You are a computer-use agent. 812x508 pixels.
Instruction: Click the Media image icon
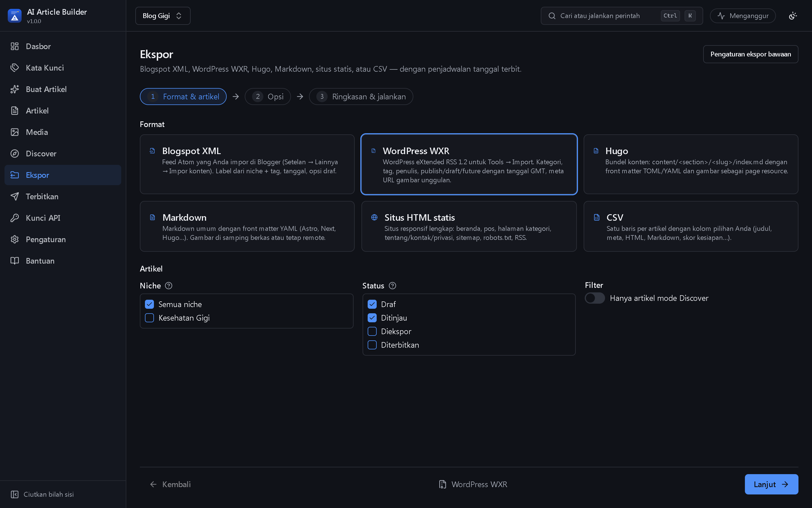pyautogui.click(x=14, y=132)
